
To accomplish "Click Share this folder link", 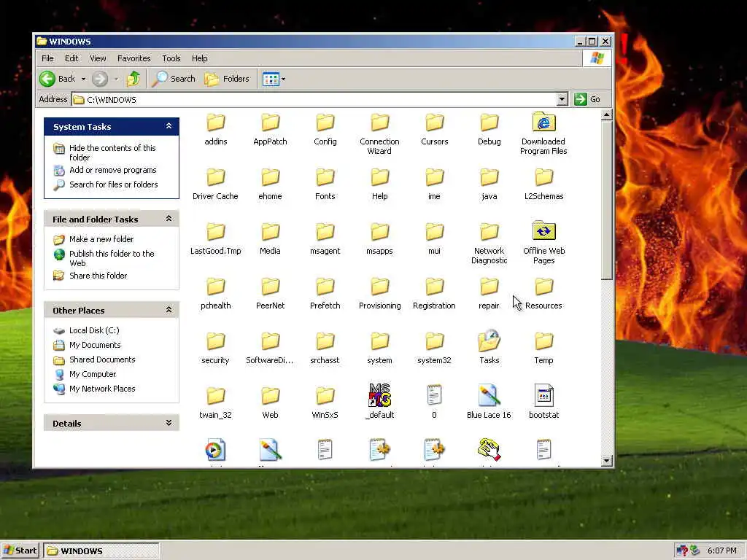I will (x=98, y=275).
